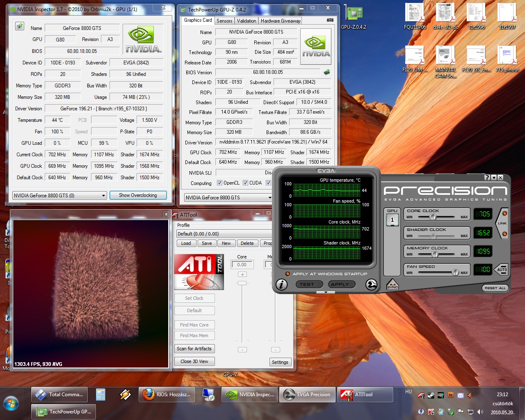Click the volume speaker tray icon

pyautogui.click(x=480, y=412)
